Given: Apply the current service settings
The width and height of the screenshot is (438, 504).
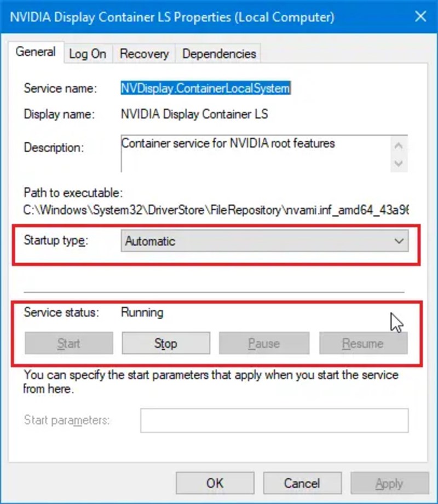Looking at the screenshot, I should (390, 483).
